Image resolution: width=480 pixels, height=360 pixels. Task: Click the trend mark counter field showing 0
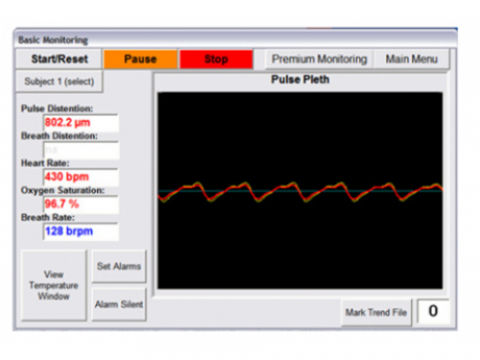coord(433,311)
